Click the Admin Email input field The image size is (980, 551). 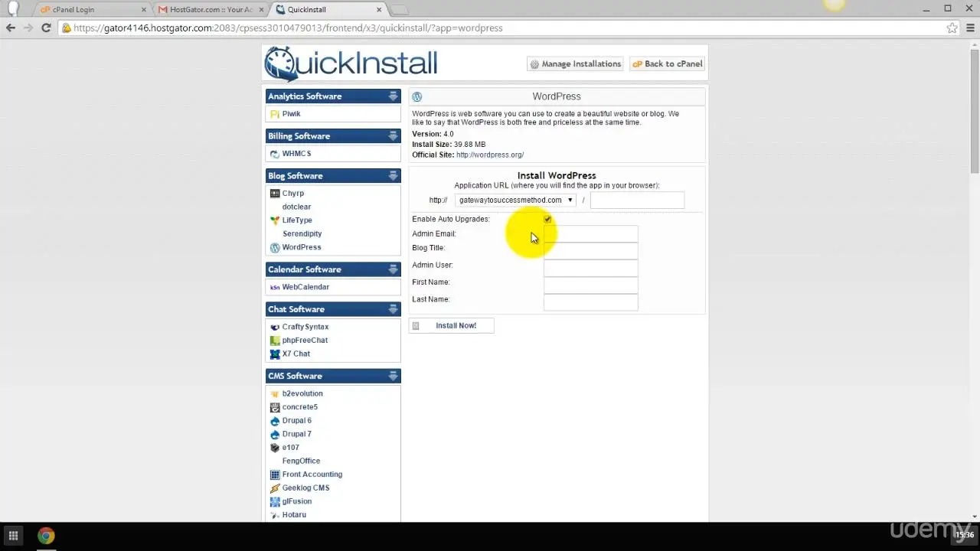[590, 234]
